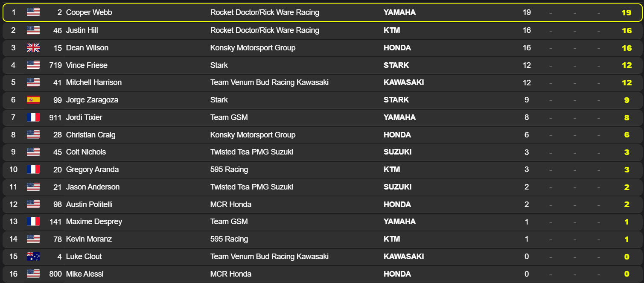
Task: Click race number 911 for Jordi Tixier
Action: click(55, 117)
